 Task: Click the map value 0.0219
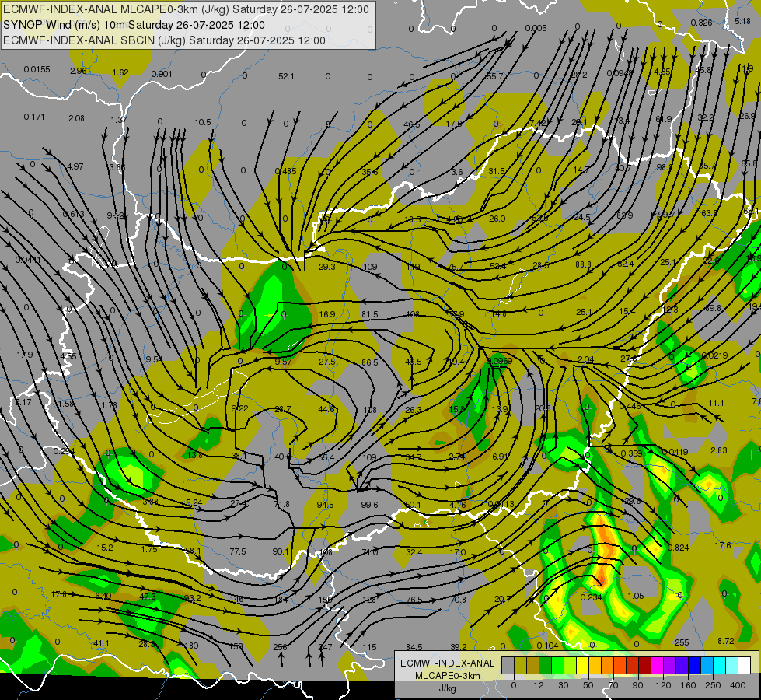coord(714,355)
